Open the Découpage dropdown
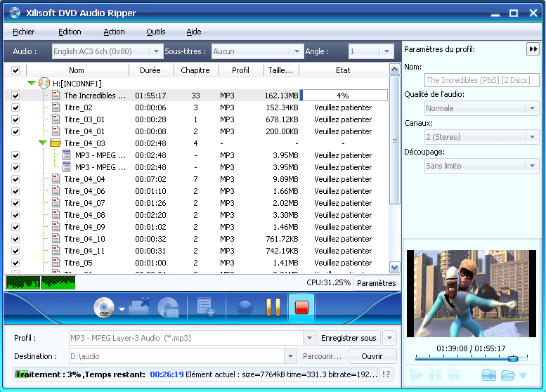 [x=532, y=166]
